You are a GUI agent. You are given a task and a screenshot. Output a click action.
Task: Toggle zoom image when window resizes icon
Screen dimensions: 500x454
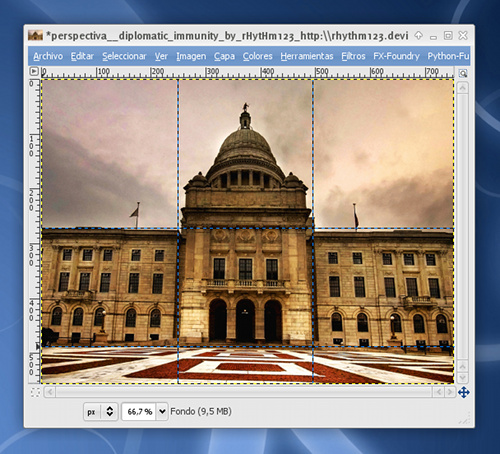[463, 73]
